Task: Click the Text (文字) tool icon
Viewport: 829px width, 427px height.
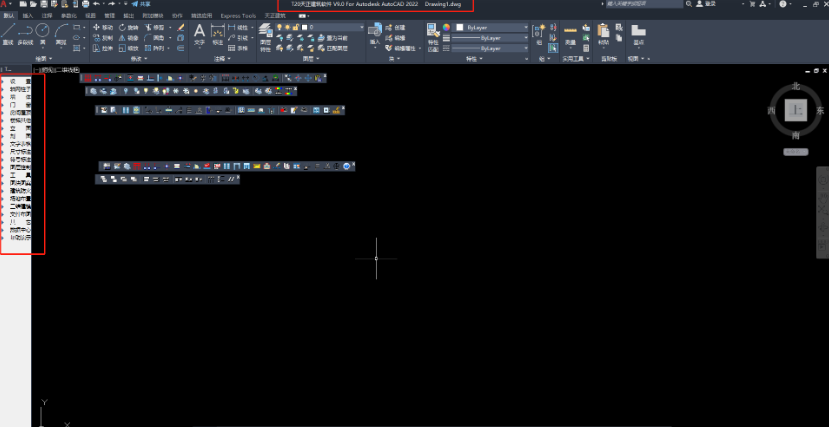Action: (198, 33)
